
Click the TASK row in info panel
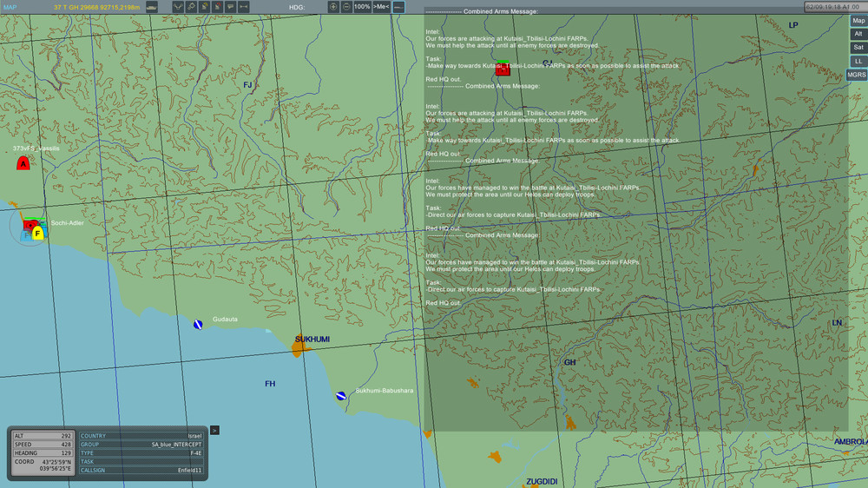[141, 461]
